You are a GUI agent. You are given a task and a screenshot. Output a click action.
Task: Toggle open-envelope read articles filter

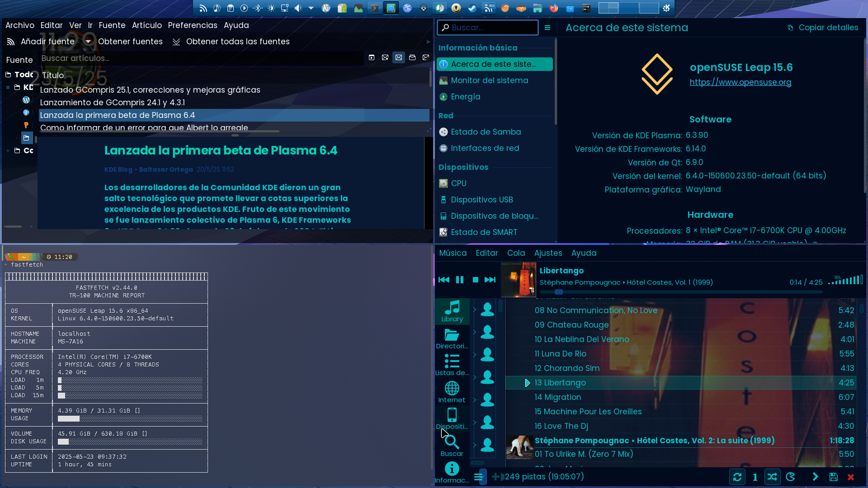click(412, 57)
